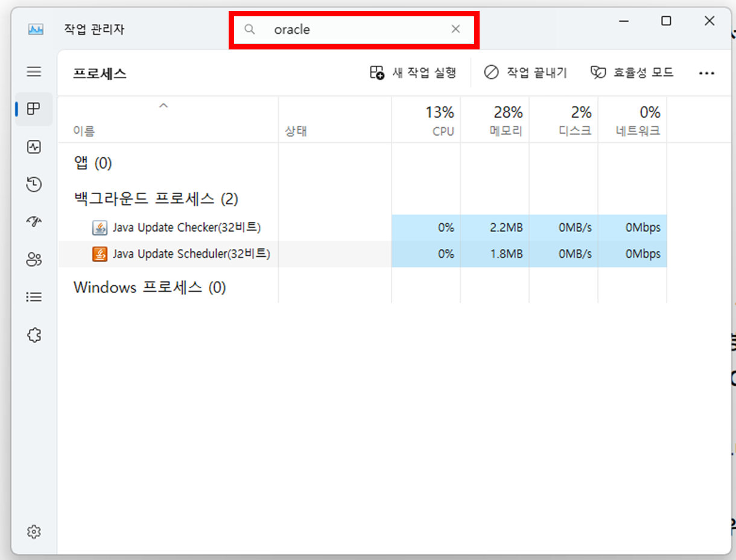
Task: Click Java Update Checker's 0Mbps network cell
Action: point(632,228)
